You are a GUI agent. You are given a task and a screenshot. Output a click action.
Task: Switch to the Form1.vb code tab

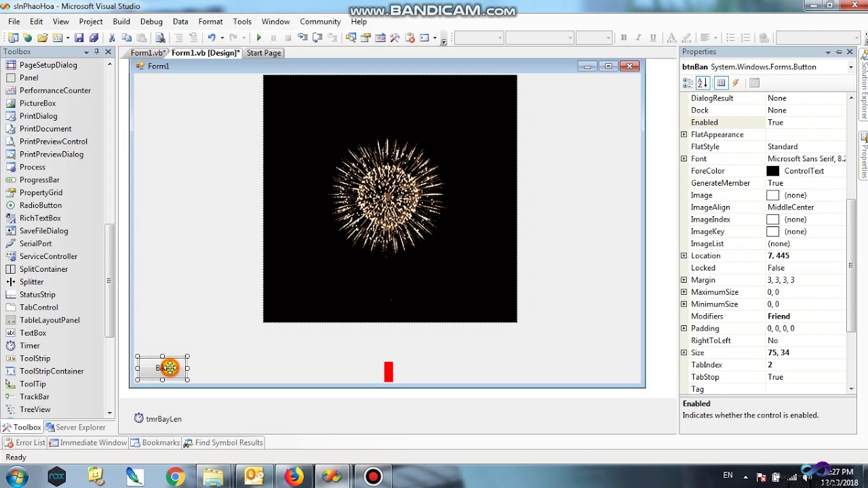point(148,53)
